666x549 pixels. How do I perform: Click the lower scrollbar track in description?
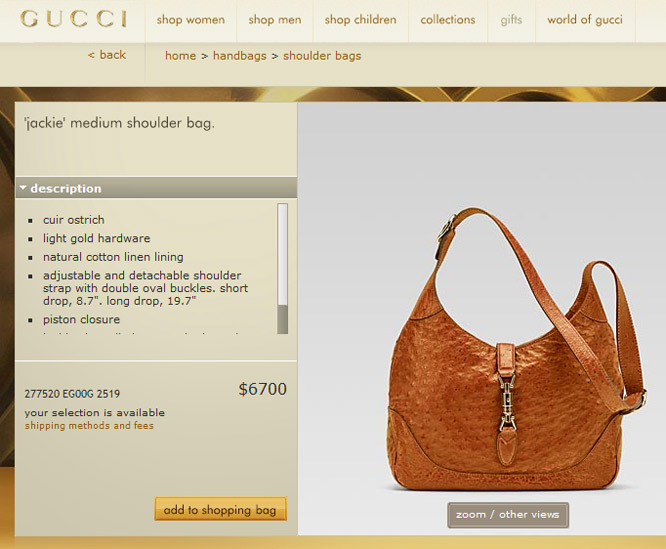click(282, 319)
